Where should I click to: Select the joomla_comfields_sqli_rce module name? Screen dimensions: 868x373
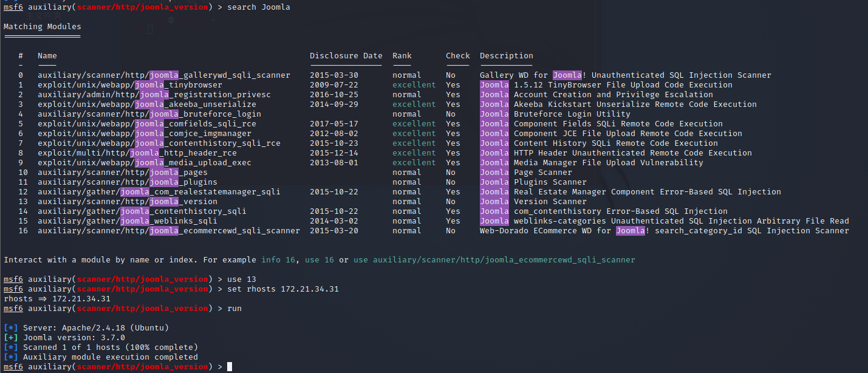(x=147, y=124)
